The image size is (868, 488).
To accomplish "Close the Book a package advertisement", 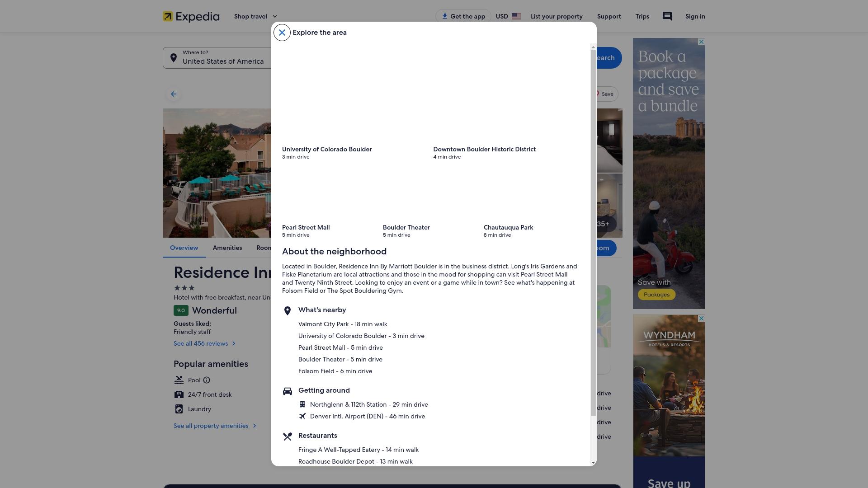I will [701, 42].
